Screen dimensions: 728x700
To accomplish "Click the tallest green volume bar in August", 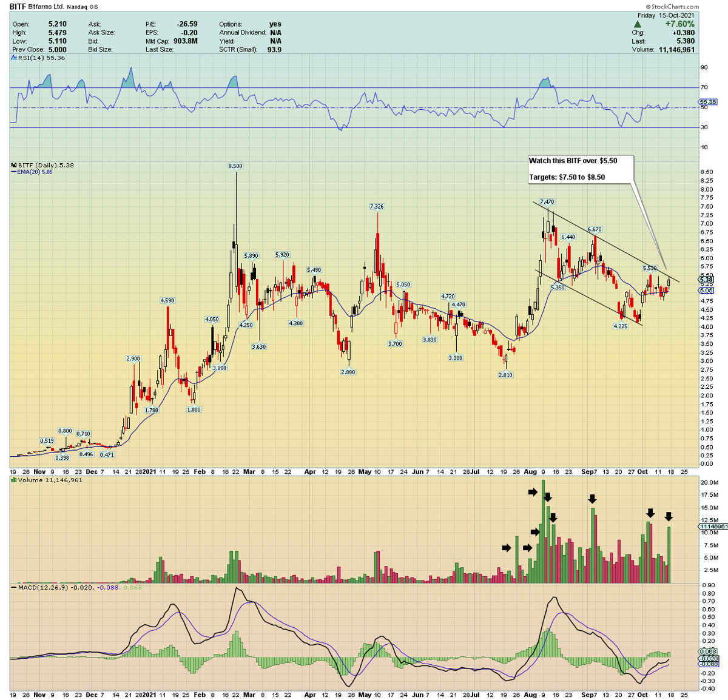I will click(x=544, y=531).
